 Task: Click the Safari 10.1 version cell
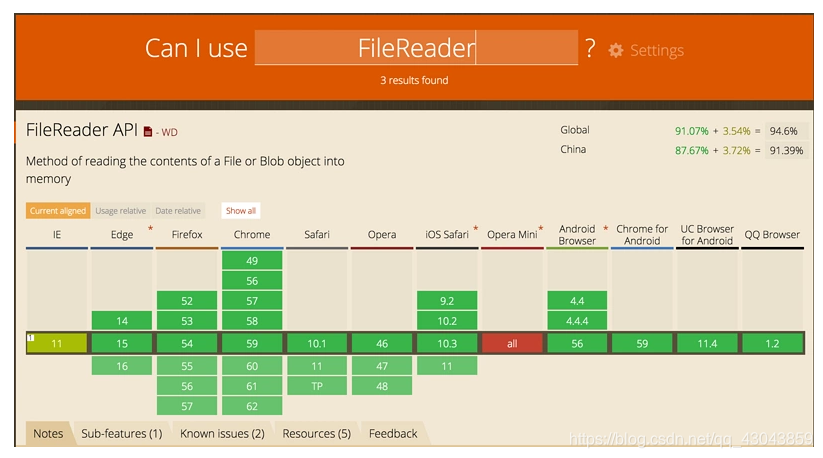pyautogui.click(x=317, y=344)
